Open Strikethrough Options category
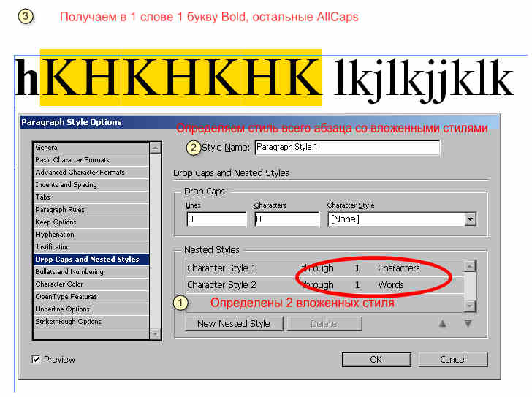532x397 pixels. click(x=91, y=322)
